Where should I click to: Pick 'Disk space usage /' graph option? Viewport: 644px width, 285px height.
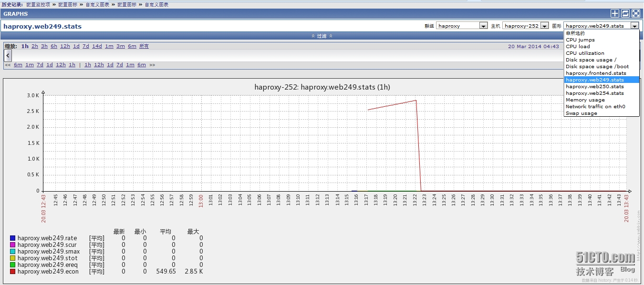[x=601, y=60]
